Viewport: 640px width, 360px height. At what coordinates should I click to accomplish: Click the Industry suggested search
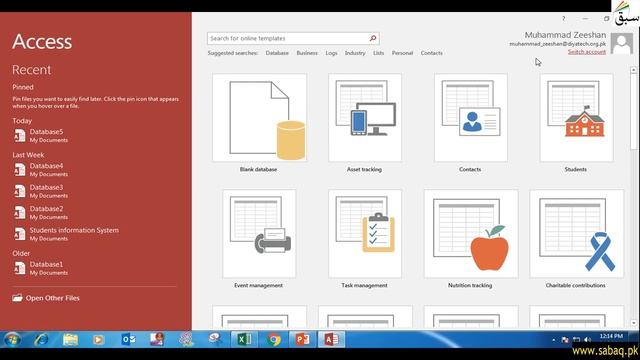pyautogui.click(x=355, y=53)
